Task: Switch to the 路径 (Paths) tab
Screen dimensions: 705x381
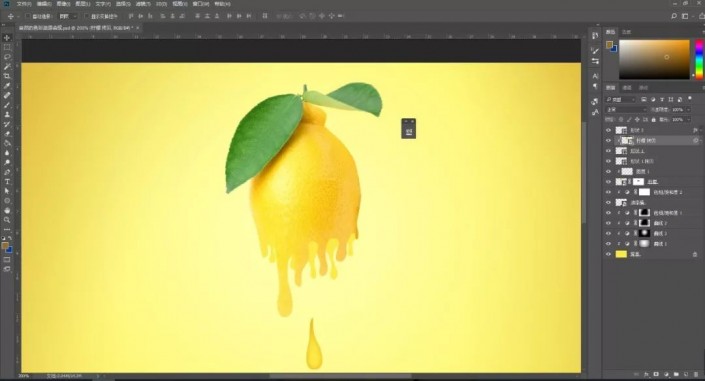Action: (x=643, y=88)
